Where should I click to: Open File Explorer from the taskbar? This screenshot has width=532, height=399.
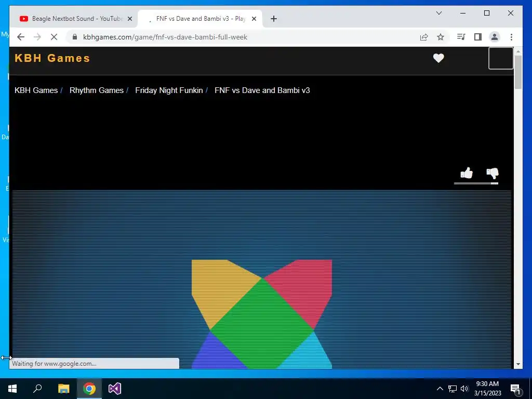(x=63, y=389)
